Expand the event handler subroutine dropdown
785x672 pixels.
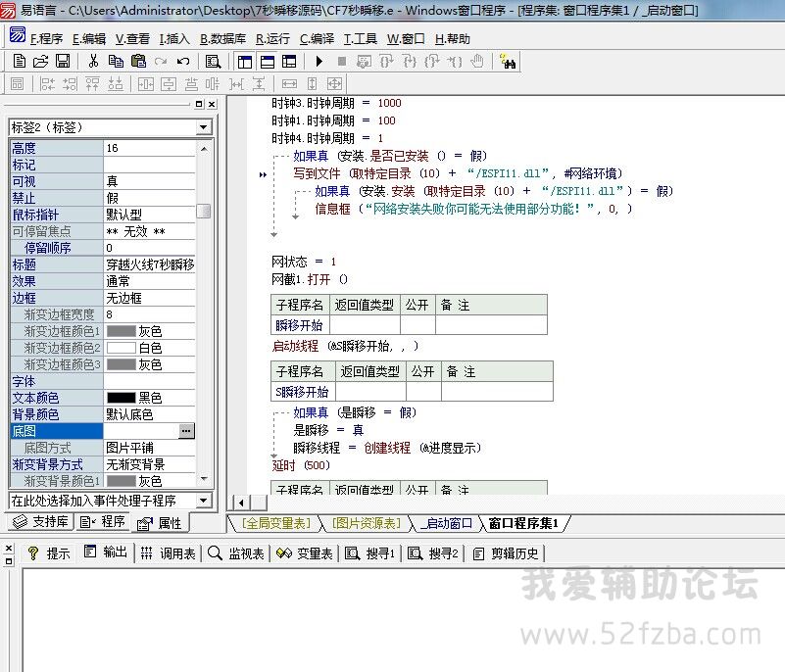coord(203,501)
